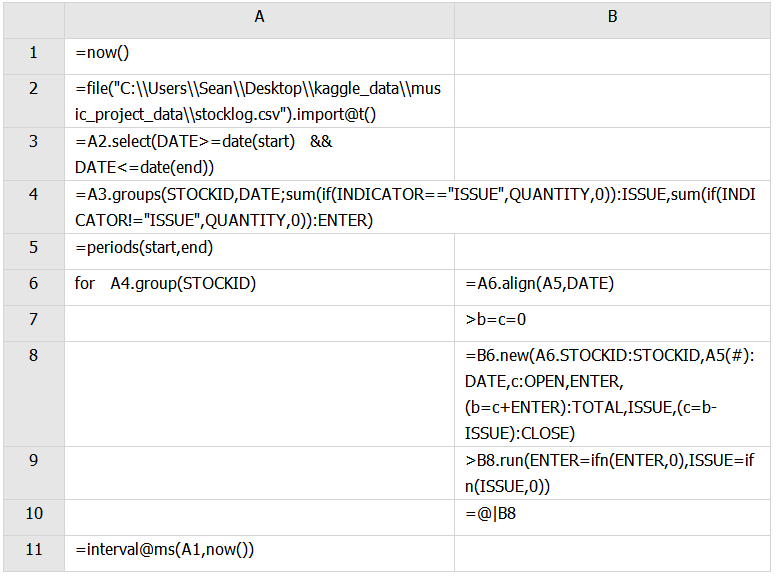Viewport: 776px width, 579px height.
Task: Click empty cell B1
Action: click(612, 56)
